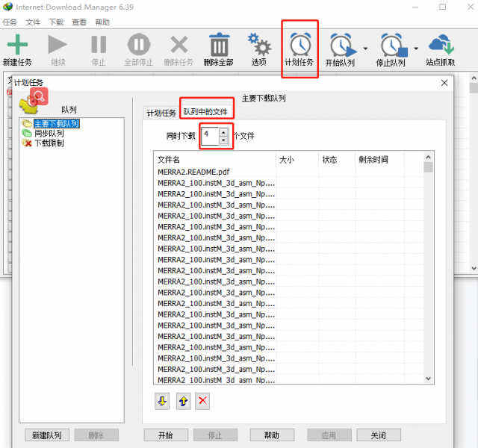Increase simultaneous download count stepper
Viewport: 478px width, 448px height.
(x=223, y=132)
